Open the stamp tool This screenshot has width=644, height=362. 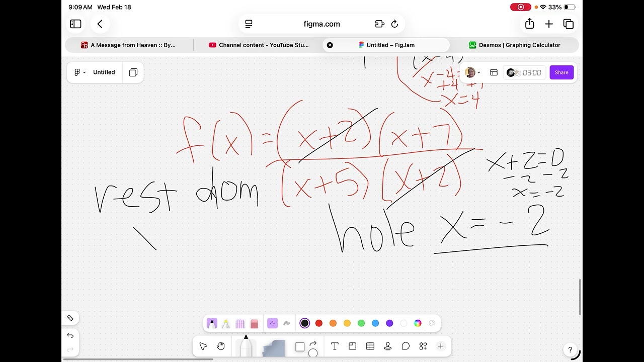point(387,346)
